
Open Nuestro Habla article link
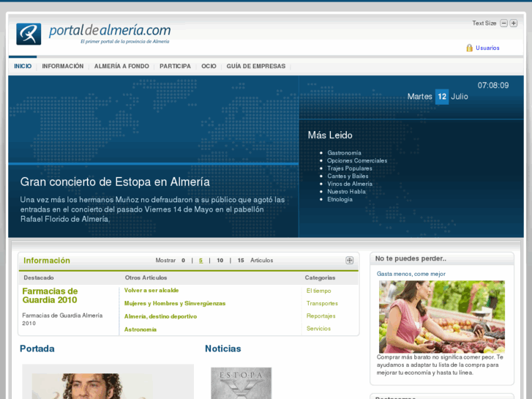pos(346,192)
